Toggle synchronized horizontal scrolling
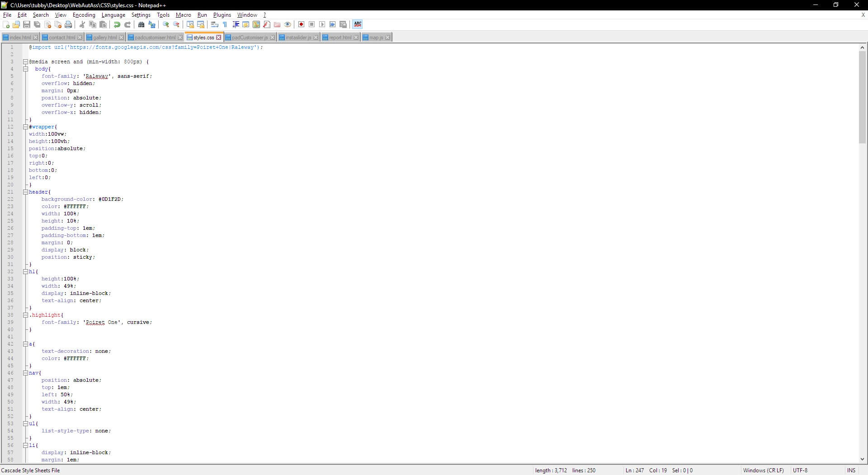The width and height of the screenshot is (868, 475). coord(201,24)
